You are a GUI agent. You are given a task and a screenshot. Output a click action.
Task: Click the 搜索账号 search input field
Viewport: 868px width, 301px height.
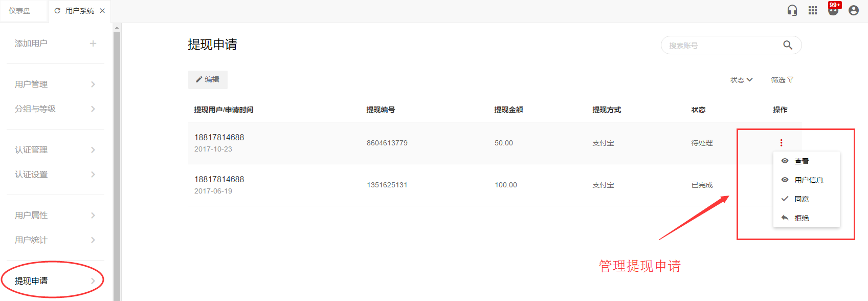click(x=721, y=46)
